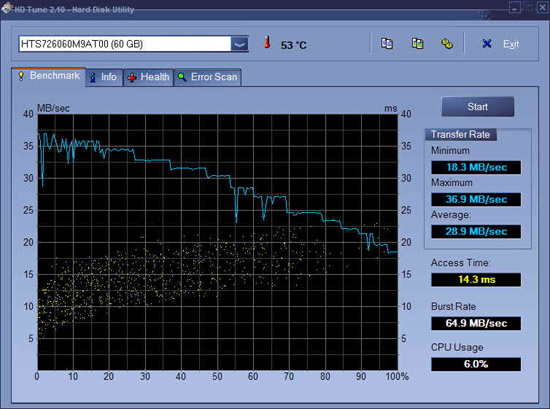Click the copy screenshot icon
Image resolution: width=550 pixels, height=409 pixels.
tap(417, 44)
